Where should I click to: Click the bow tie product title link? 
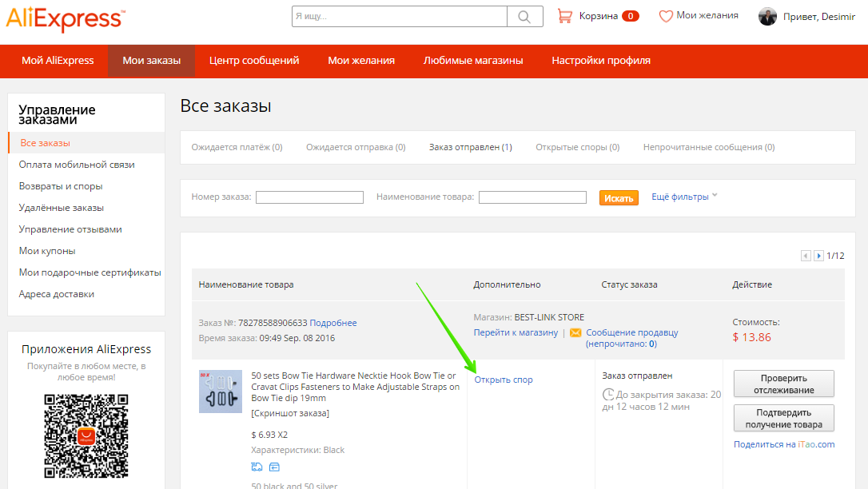coord(356,387)
